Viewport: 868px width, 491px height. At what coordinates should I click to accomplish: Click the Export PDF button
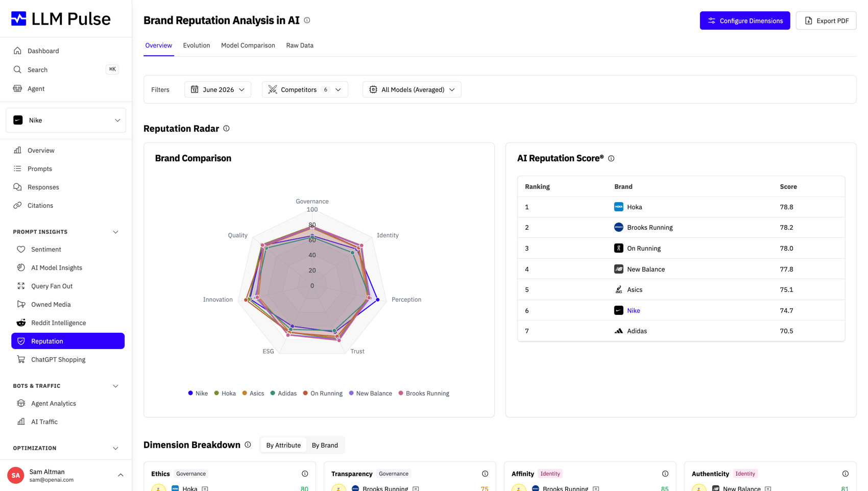tap(826, 21)
